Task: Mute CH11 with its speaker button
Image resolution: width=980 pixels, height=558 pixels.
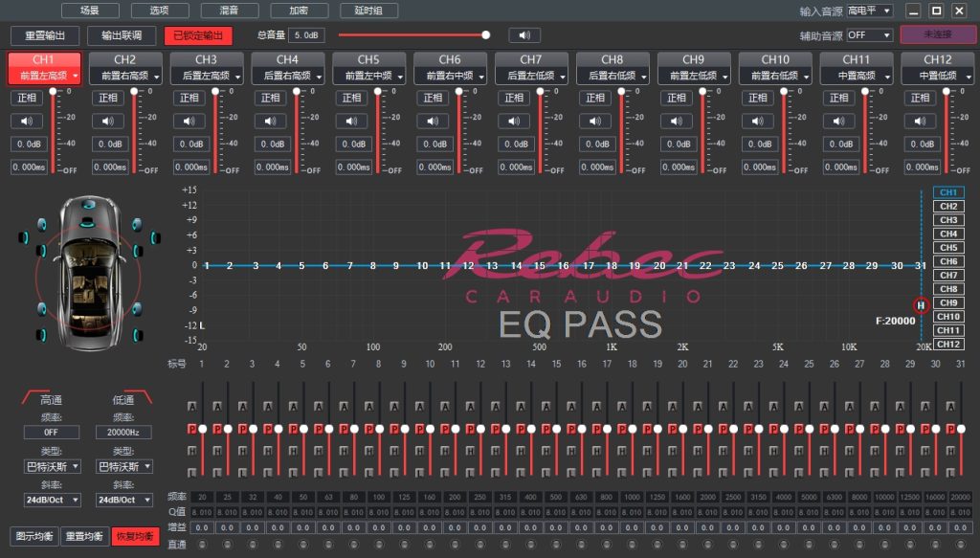Action: 839,121
